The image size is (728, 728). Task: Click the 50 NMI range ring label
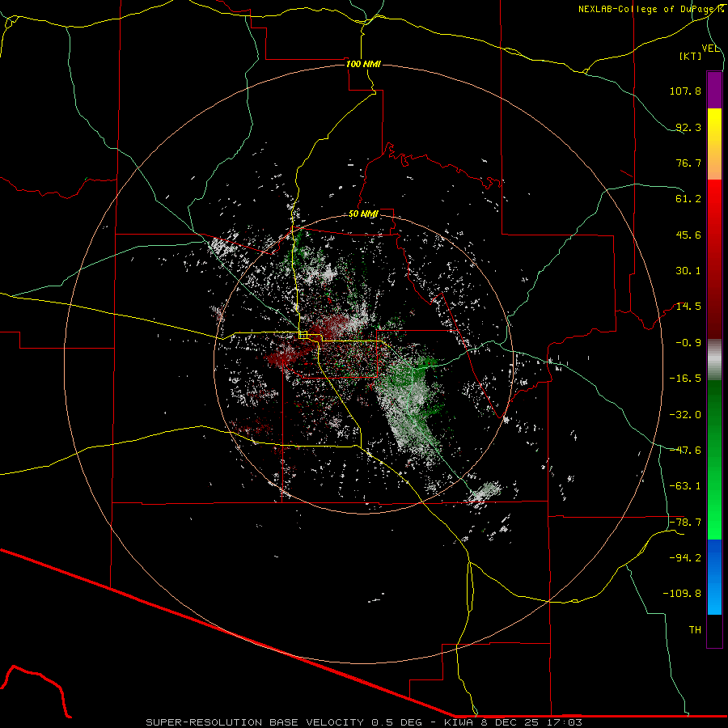click(363, 214)
